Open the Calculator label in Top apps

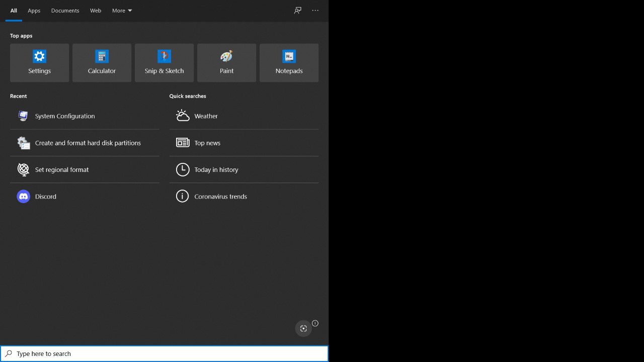click(x=102, y=71)
